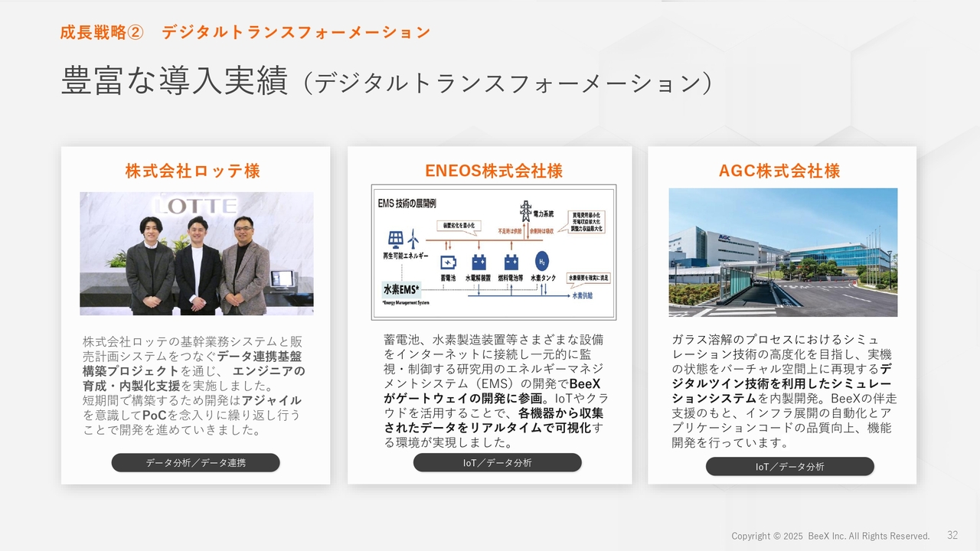Viewport: 980px width, 551px height.
Task: Click the slide title 豊富な導入実績
Action: click(x=175, y=81)
